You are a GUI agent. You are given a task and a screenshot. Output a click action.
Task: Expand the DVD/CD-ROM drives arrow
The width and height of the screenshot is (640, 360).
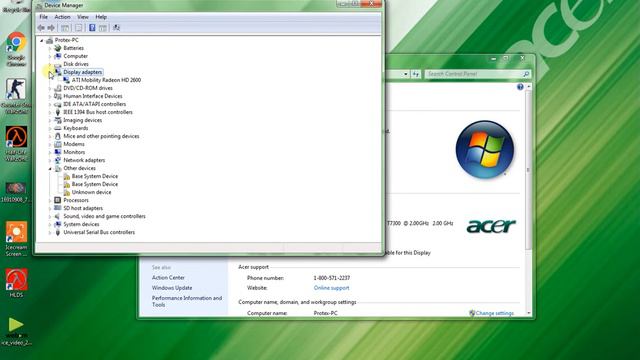pos(50,88)
